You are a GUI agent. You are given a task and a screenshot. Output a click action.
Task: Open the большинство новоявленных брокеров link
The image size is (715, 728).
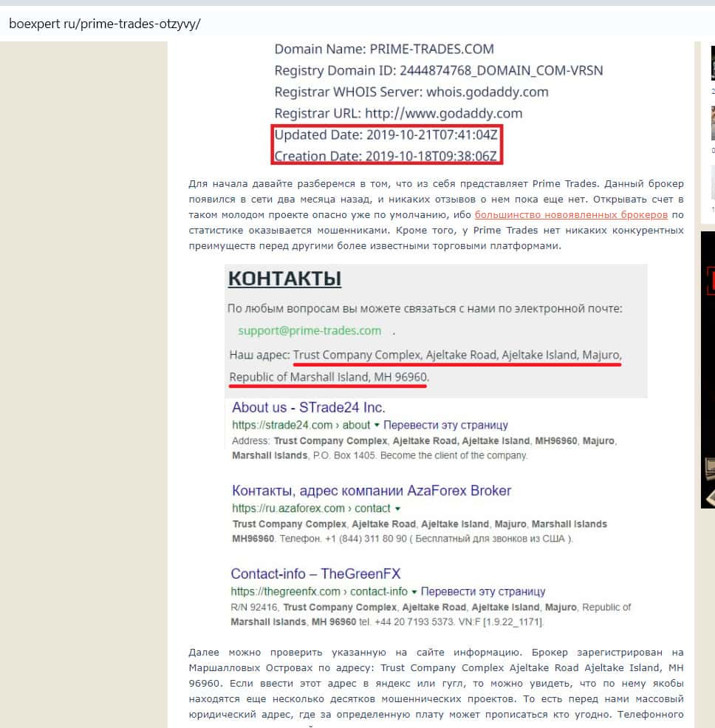click(x=571, y=214)
